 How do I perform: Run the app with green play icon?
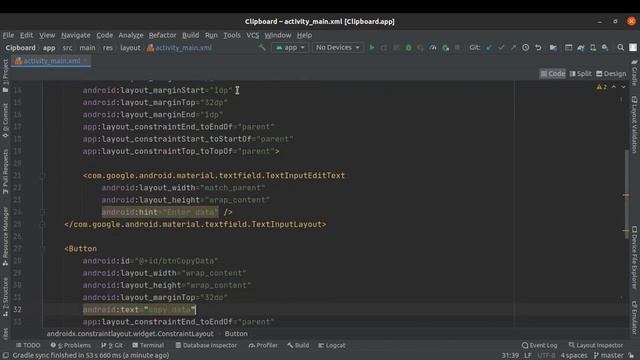(x=372, y=48)
